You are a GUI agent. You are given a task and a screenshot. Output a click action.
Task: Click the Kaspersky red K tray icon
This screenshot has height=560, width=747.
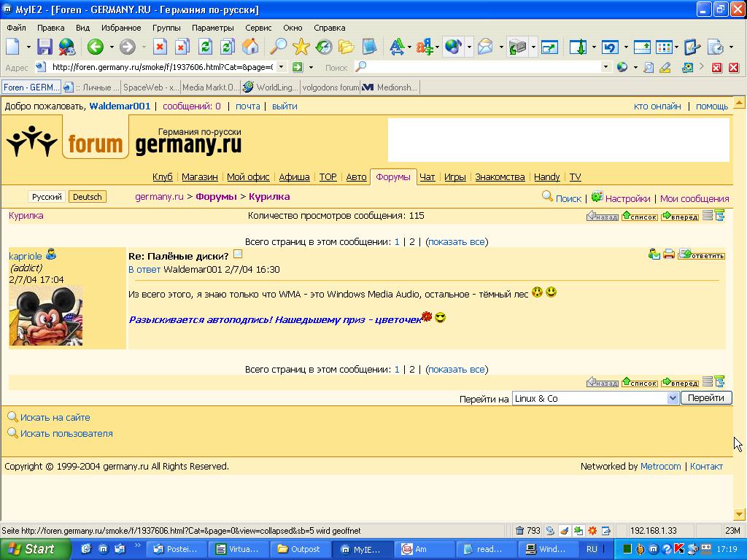680,549
